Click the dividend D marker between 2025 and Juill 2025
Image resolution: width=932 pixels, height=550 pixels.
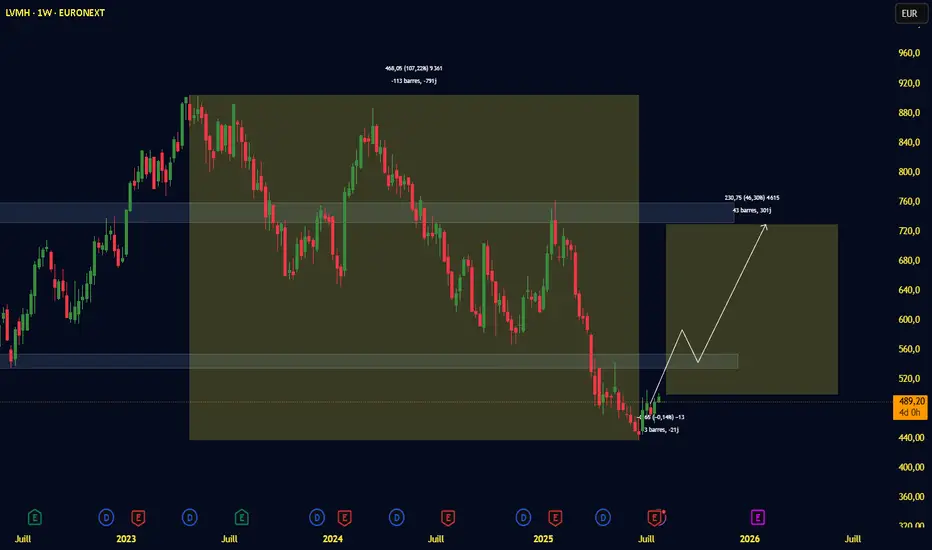(603, 517)
